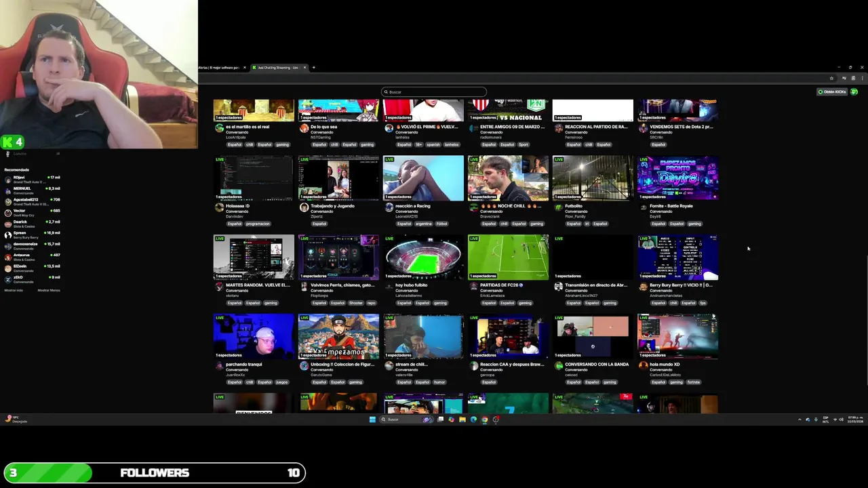Switch to the 'mejor software' browser tab
This screenshot has width=868, height=488.
click(x=222, y=68)
